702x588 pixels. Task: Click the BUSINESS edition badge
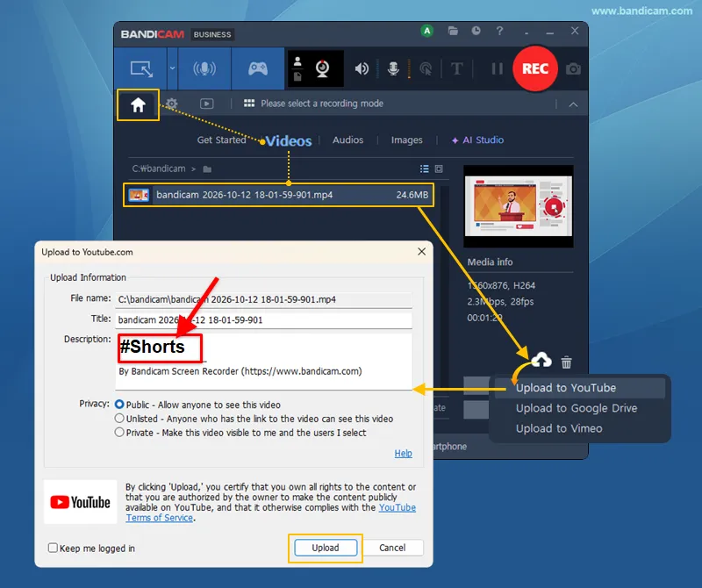(212, 34)
